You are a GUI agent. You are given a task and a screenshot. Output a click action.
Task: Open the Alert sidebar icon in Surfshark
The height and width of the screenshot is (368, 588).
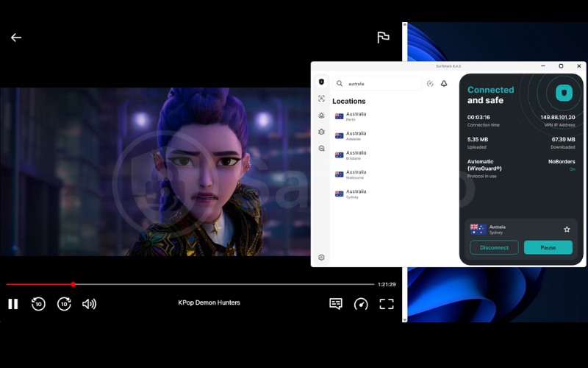pos(321,116)
